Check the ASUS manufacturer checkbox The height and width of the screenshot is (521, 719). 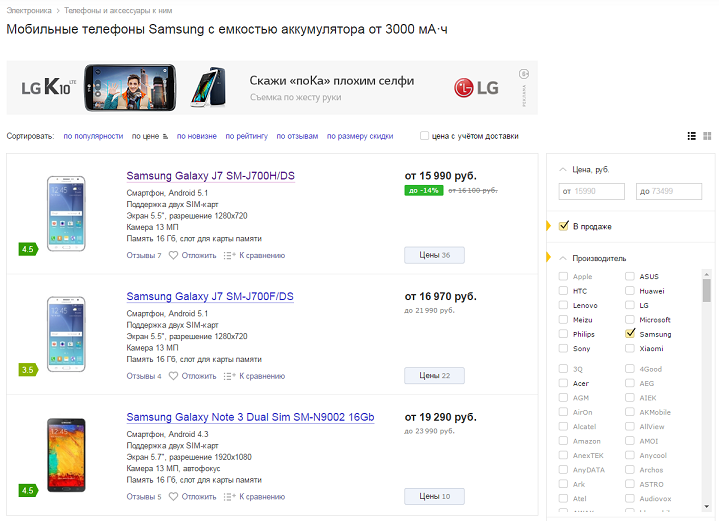click(x=630, y=276)
